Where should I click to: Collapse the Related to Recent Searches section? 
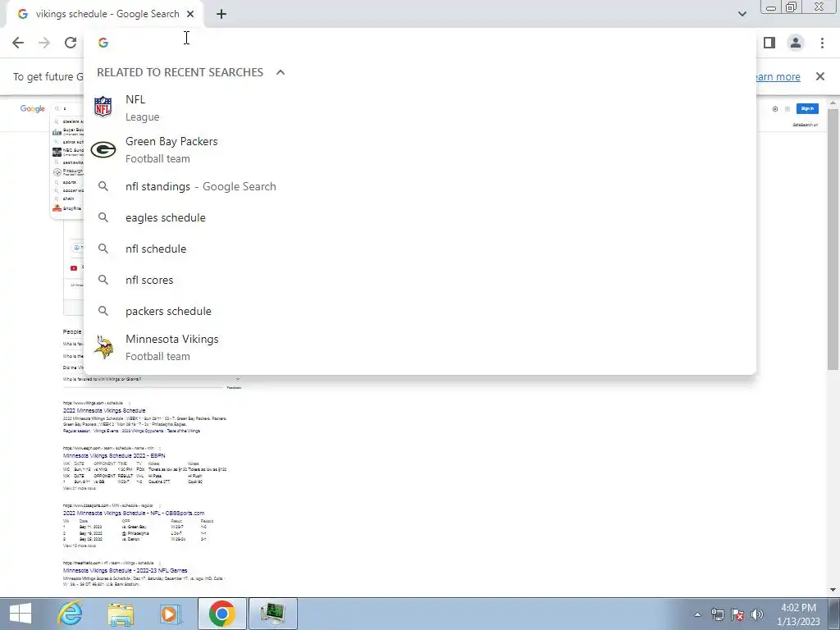click(281, 72)
